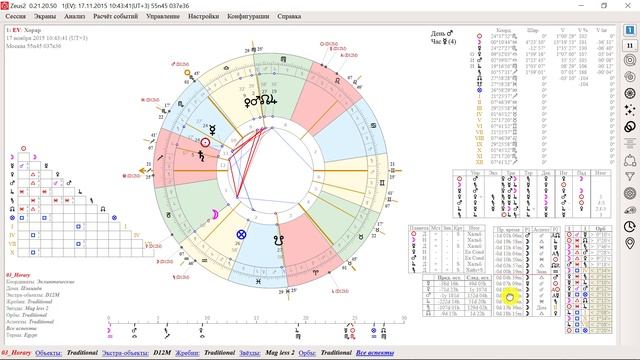The image size is (640, 360).
Task: Click the orange Ascendant arrow marker
Action: [143, 171]
